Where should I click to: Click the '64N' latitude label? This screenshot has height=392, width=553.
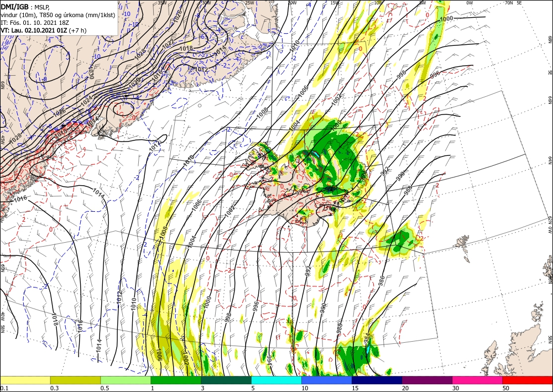pyautogui.click(x=550, y=160)
